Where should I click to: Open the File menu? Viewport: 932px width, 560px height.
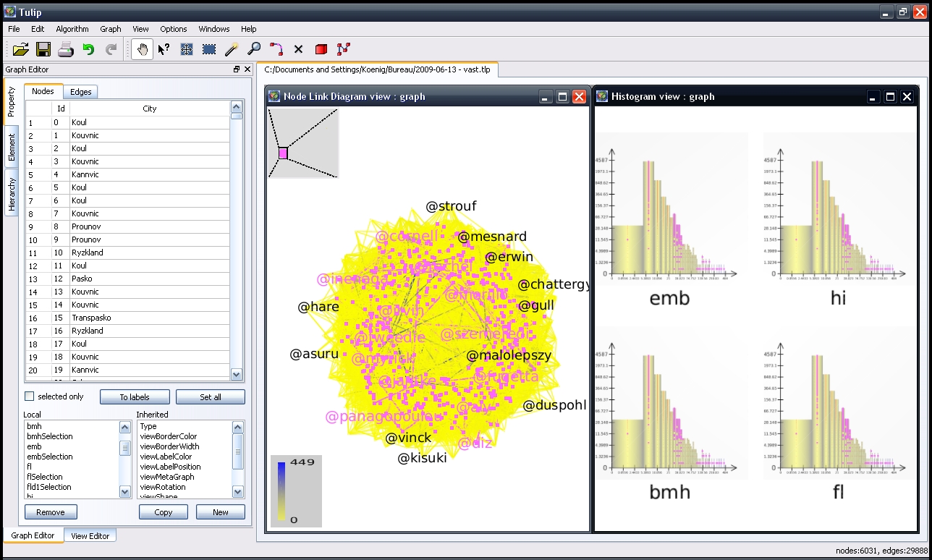coord(14,29)
